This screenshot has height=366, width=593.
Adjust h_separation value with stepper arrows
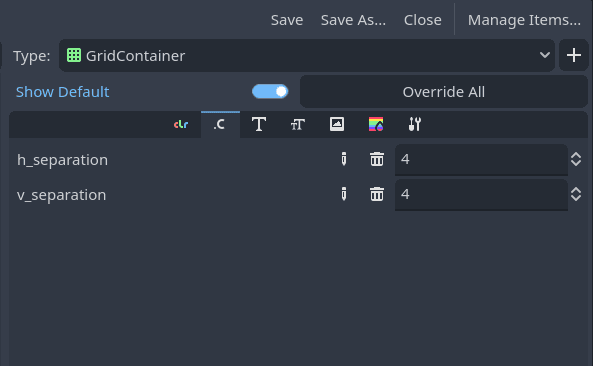pyautogui.click(x=576, y=159)
